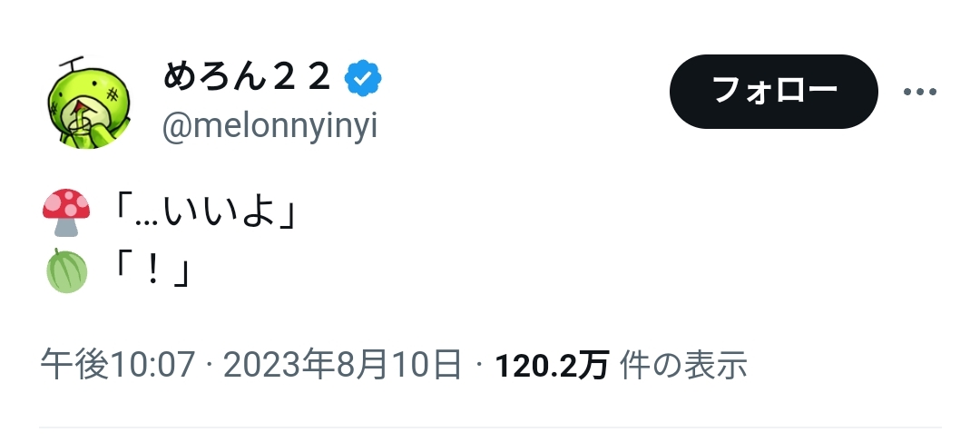Click the 2023年8月10日 date
The image size is (980, 442).
pyautogui.click(x=342, y=365)
